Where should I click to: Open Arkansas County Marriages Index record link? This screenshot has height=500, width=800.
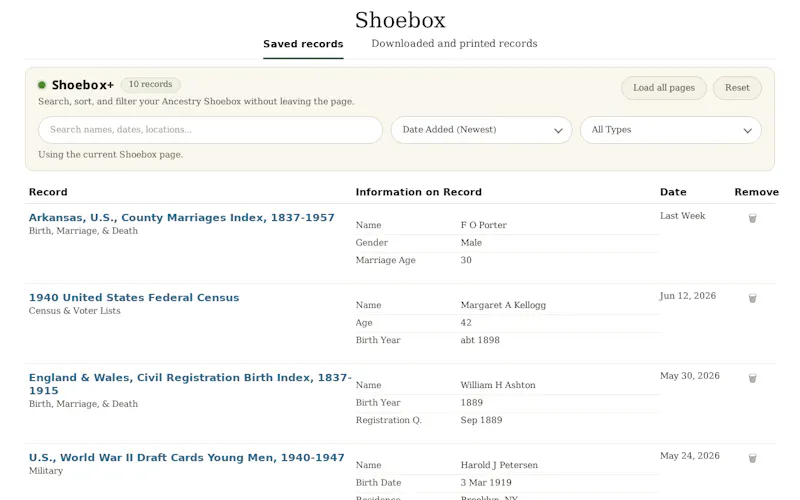pyautogui.click(x=182, y=217)
